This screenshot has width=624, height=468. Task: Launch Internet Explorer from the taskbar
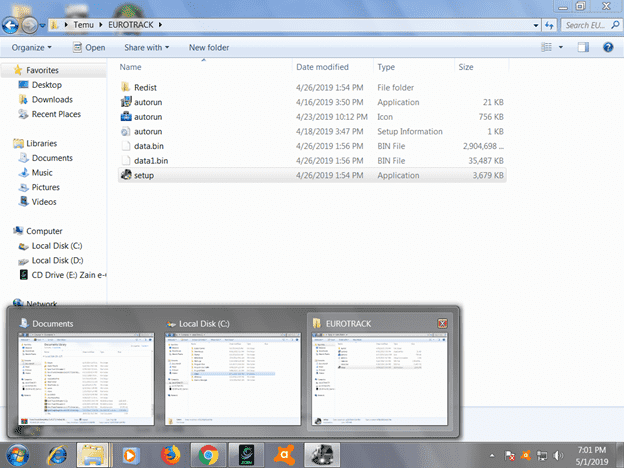coord(58,455)
